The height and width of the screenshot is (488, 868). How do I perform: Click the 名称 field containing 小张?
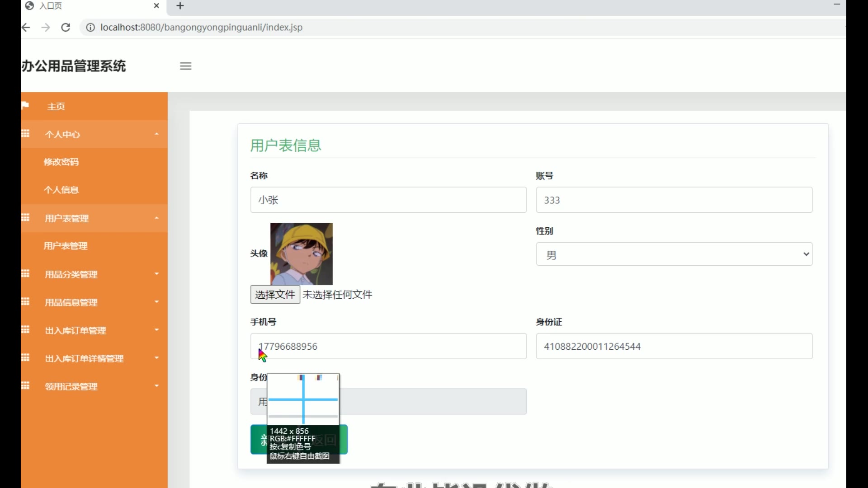[388, 200]
